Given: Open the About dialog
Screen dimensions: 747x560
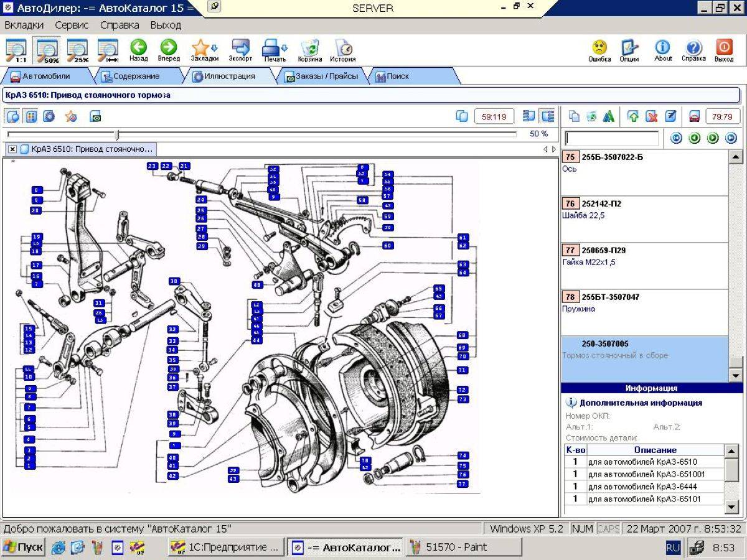Looking at the screenshot, I should click(x=663, y=50).
